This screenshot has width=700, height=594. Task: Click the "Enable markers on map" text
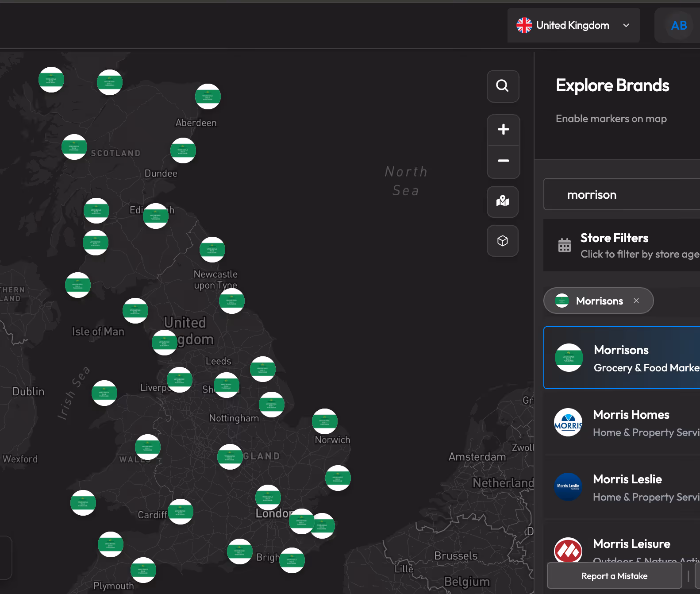pos(611,119)
